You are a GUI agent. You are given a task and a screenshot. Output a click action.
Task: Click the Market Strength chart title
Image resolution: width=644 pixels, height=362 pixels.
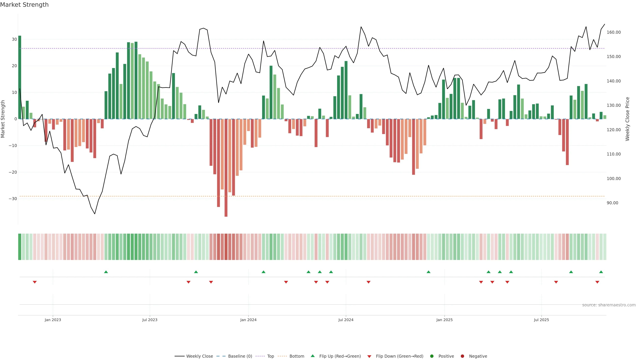click(24, 5)
